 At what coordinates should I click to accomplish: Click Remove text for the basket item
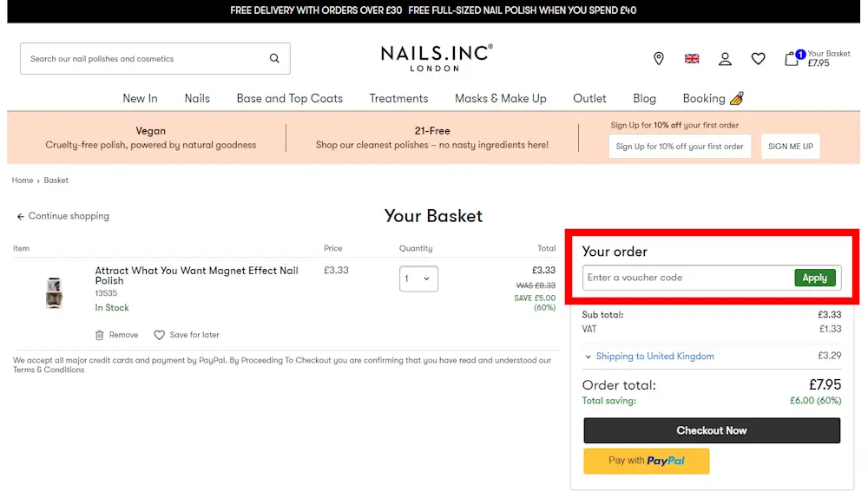pyautogui.click(x=123, y=335)
